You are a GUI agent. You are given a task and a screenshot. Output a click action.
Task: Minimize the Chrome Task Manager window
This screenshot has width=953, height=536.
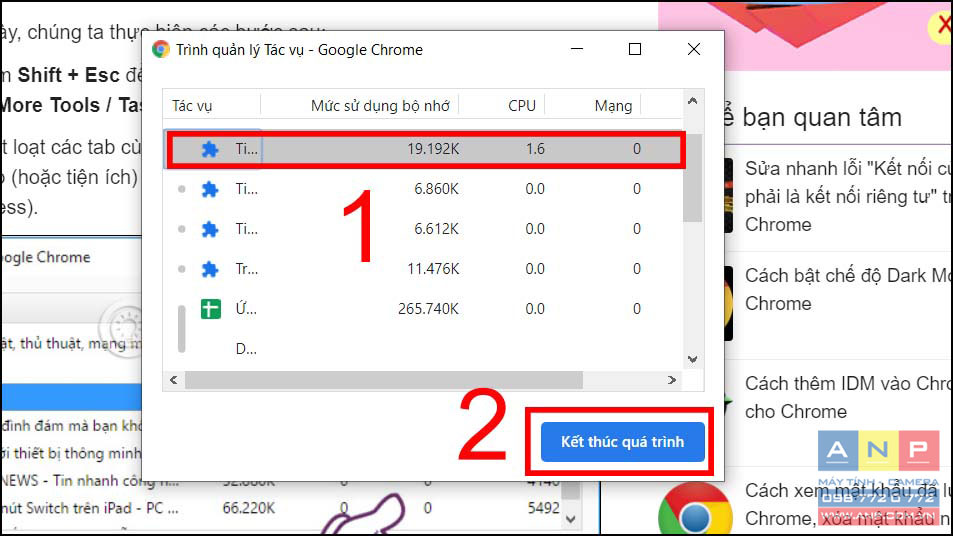(x=577, y=49)
